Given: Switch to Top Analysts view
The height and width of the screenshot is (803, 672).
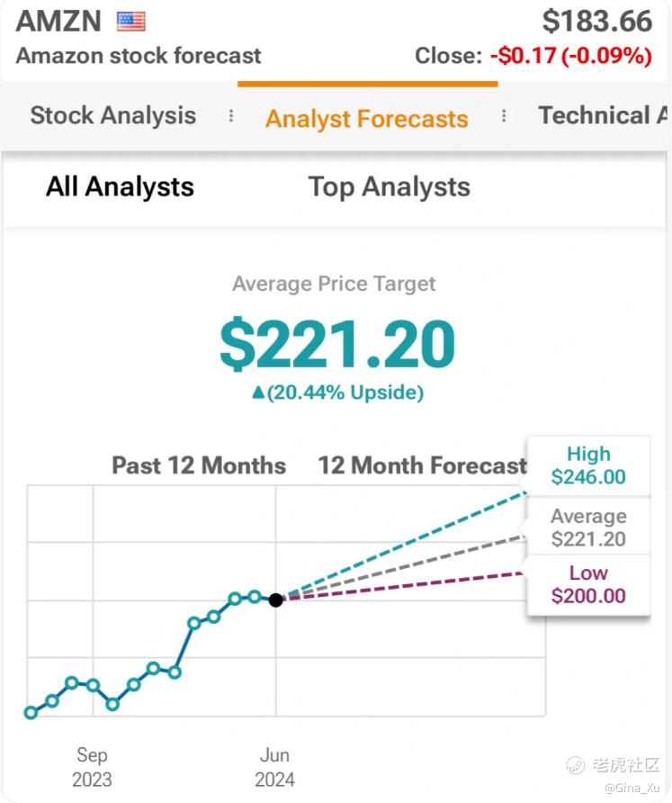Looking at the screenshot, I should 390,186.
